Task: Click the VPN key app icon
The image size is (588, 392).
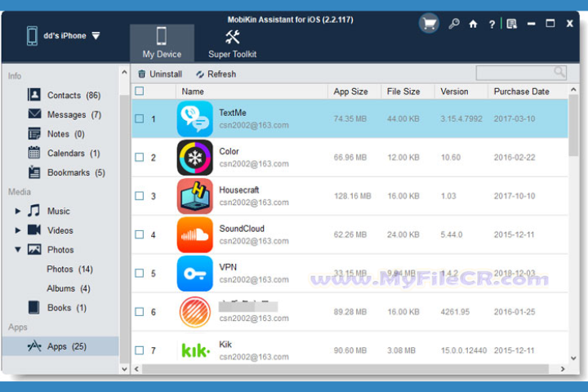Action: pyautogui.click(x=194, y=274)
